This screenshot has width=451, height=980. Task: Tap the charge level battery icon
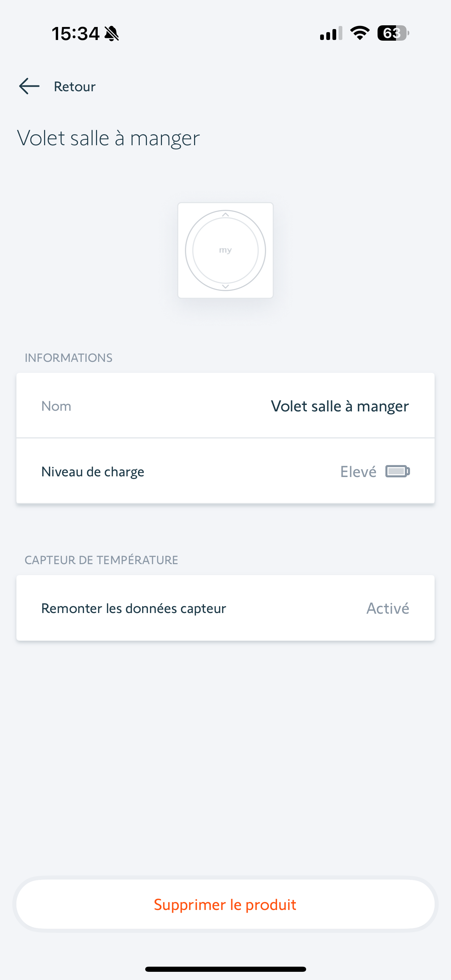(x=397, y=471)
